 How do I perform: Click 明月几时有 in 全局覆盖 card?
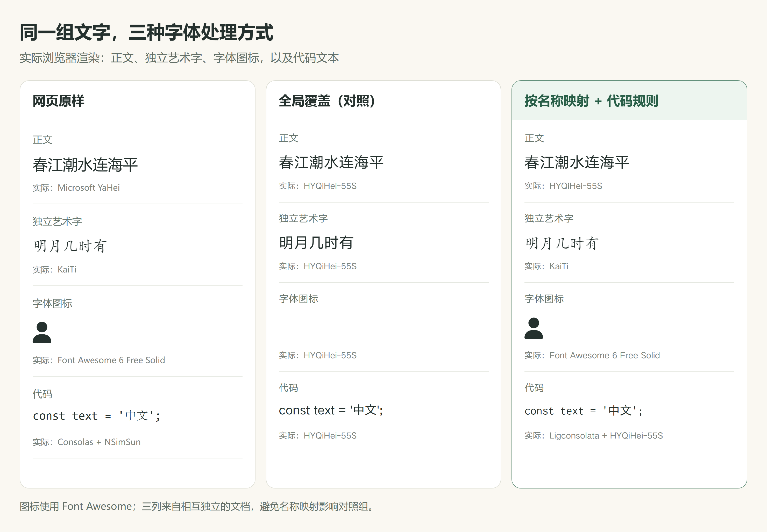tap(316, 243)
